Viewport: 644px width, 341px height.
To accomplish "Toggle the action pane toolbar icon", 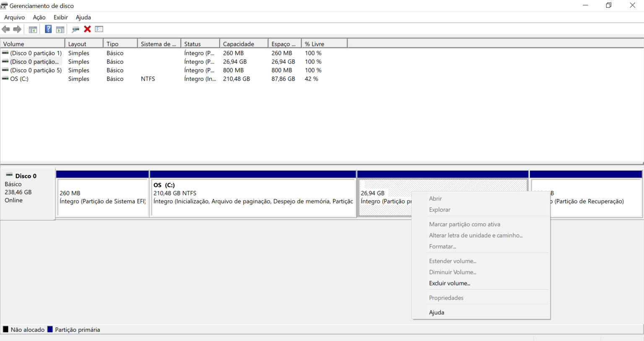I will pyautogui.click(x=60, y=29).
